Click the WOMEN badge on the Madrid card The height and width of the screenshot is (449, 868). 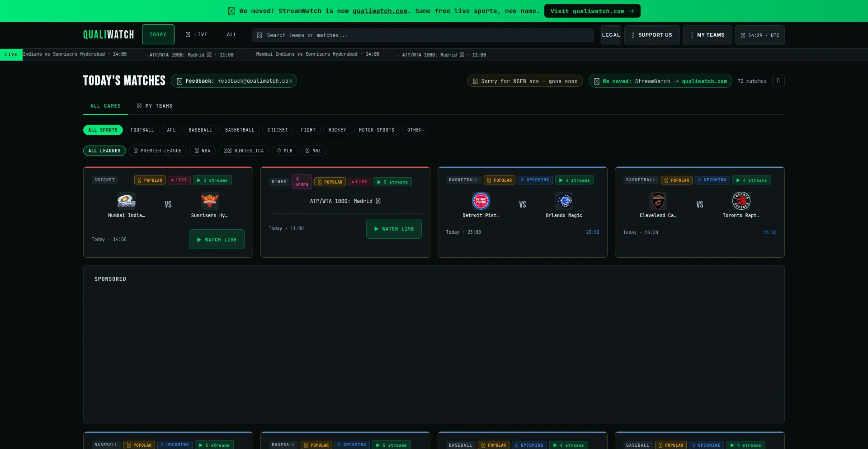click(302, 182)
